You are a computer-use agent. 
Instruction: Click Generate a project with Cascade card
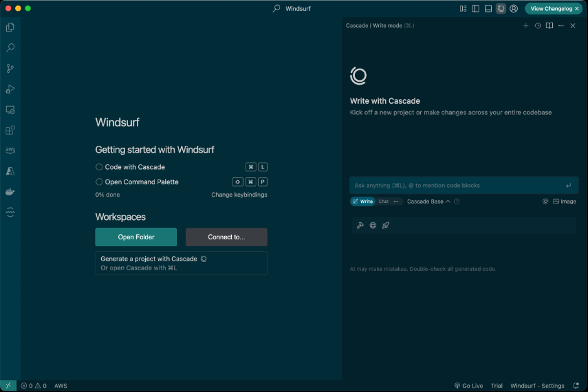181,263
